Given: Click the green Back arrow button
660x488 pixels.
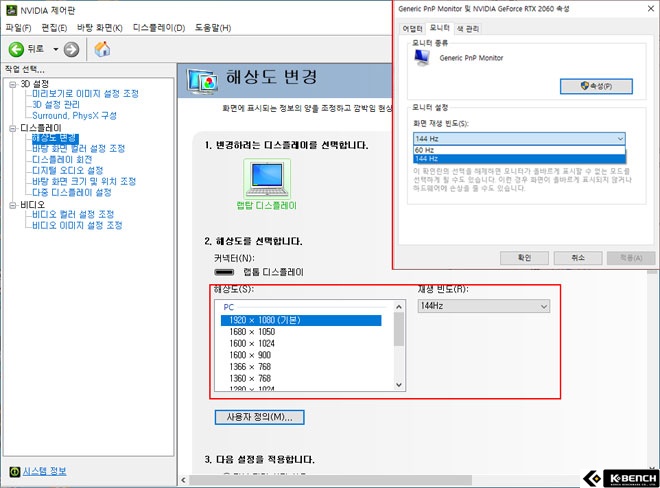Looking at the screenshot, I should [x=16, y=49].
